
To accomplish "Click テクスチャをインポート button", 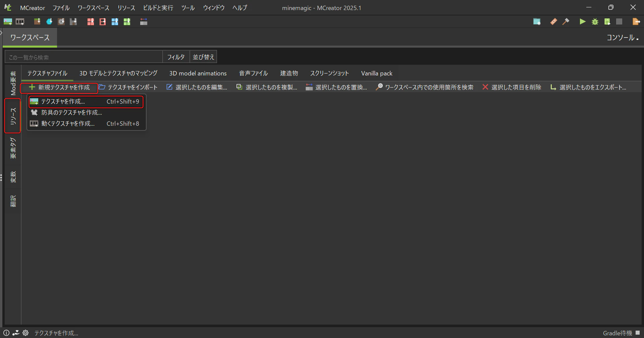I will click(128, 88).
